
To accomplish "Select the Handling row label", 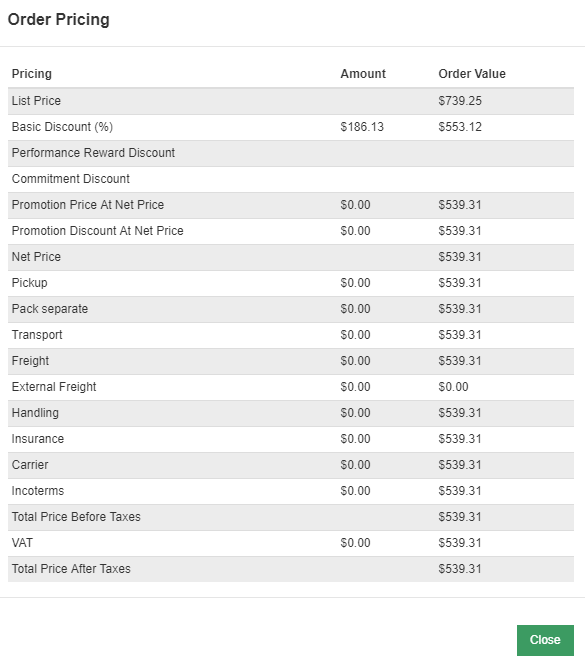I will 35,413.
